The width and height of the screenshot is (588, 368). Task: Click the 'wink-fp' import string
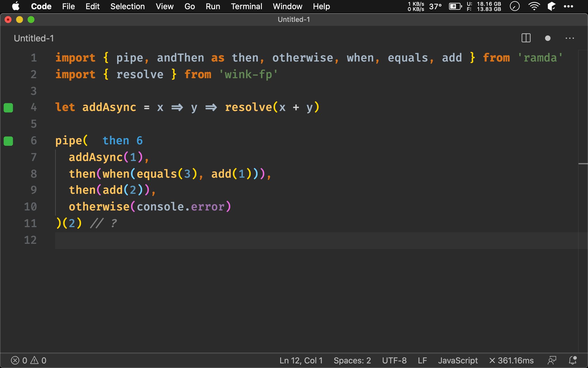click(248, 74)
